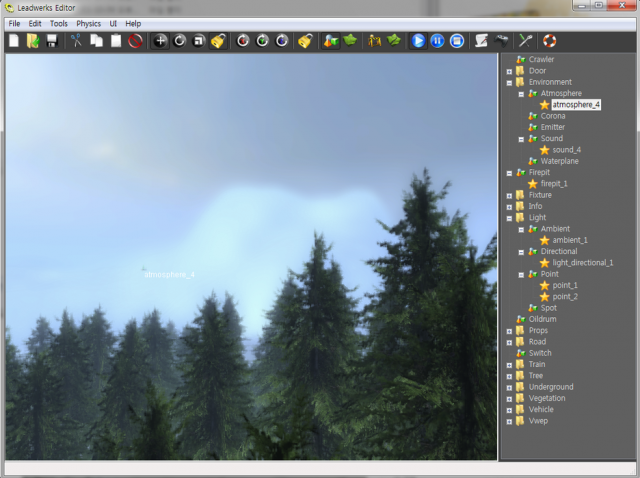The image size is (640, 478).
Task: Collapse the Light folder
Action: pyautogui.click(x=509, y=217)
